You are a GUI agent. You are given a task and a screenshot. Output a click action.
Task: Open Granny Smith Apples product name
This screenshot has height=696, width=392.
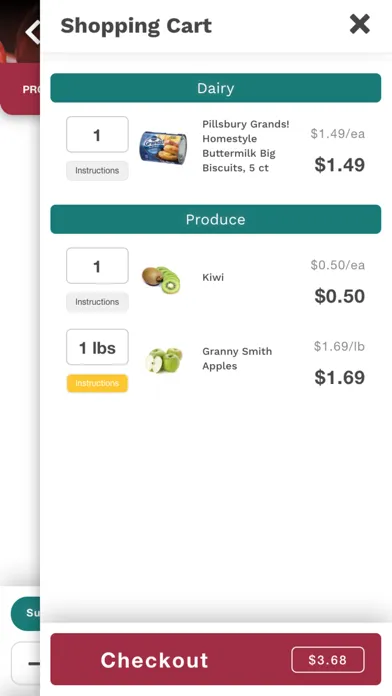tap(237, 359)
